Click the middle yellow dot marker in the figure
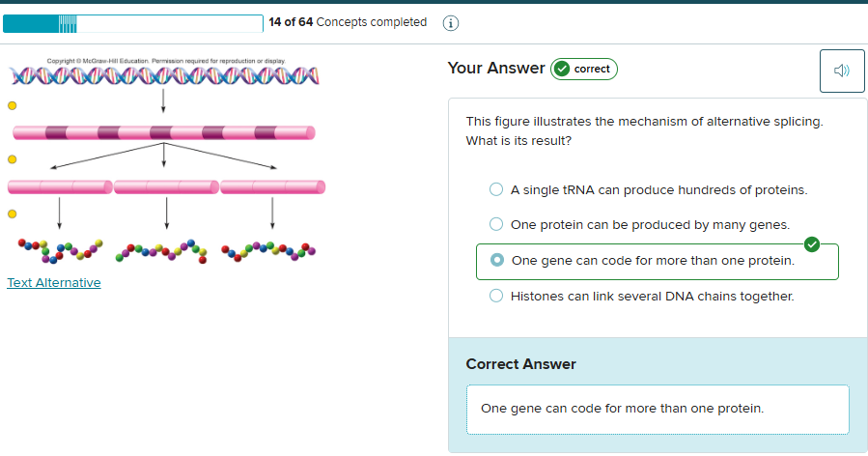Image resolution: width=868 pixels, height=456 pixels. click(13, 158)
